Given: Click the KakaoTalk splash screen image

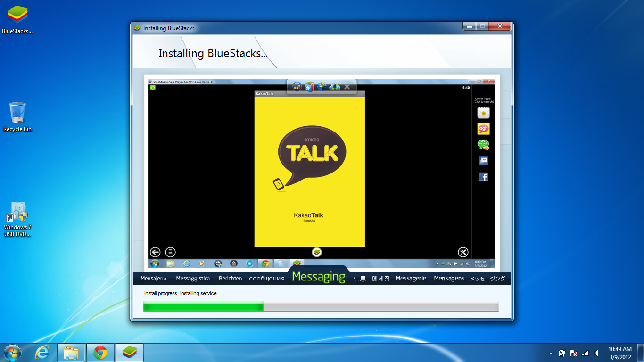Looking at the screenshot, I should pyautogui.click(x=310, y=172).
